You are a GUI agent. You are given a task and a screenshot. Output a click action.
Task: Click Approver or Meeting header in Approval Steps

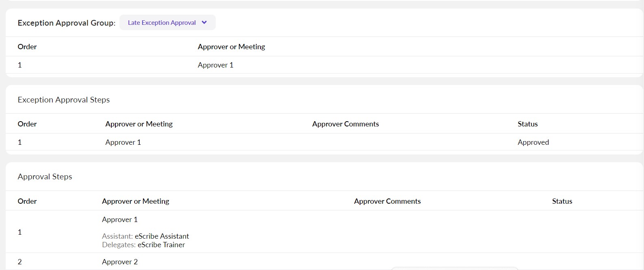(x=135, y=201)
